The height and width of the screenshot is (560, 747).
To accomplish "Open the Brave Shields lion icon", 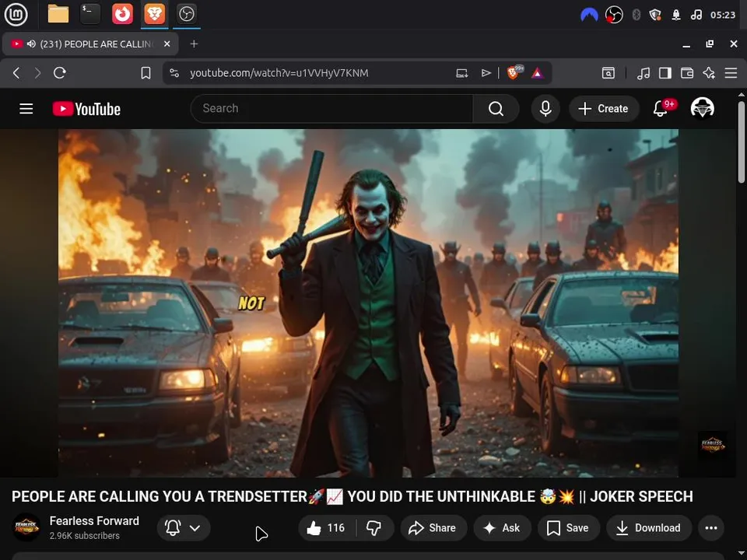I will click(x=514, y=72).
